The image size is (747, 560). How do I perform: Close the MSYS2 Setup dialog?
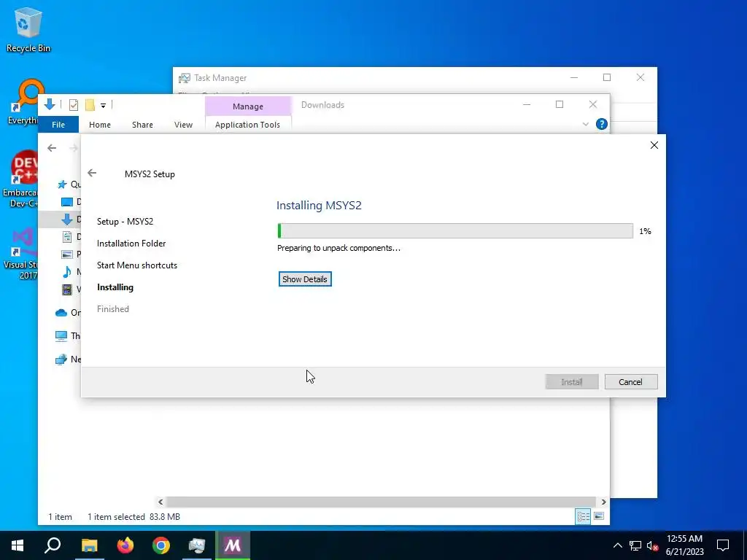coord(654,145)
